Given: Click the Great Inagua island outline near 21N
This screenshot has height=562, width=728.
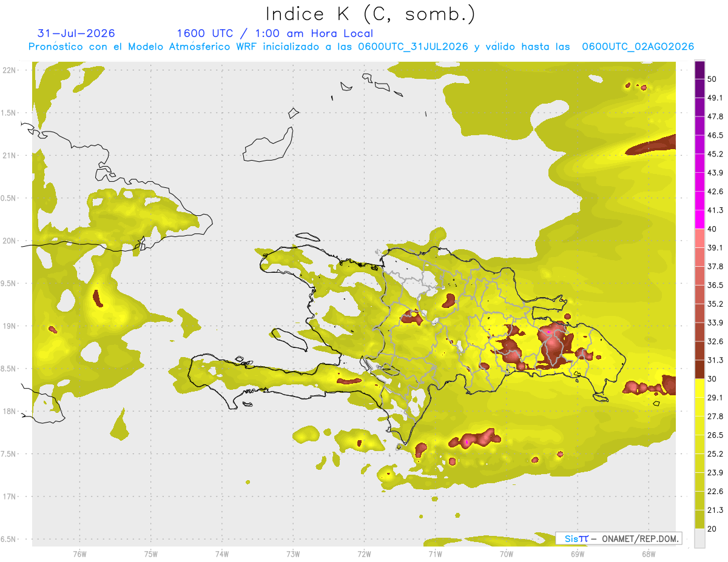Looking at the screenshot, I should tap(269, 144).
